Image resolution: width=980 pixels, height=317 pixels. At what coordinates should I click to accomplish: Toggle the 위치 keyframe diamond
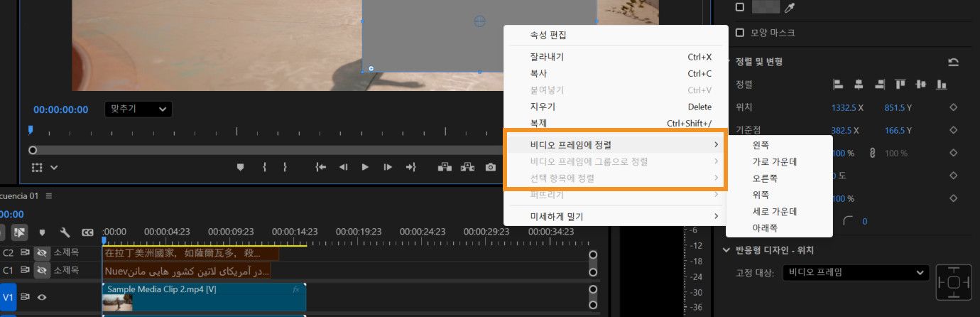[x=954, y=108]
